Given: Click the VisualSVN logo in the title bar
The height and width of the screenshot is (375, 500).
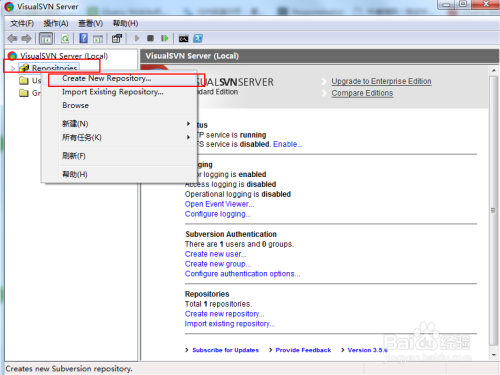Looking at the screenshot, I should pyautogui.click(x=9, y=6).
